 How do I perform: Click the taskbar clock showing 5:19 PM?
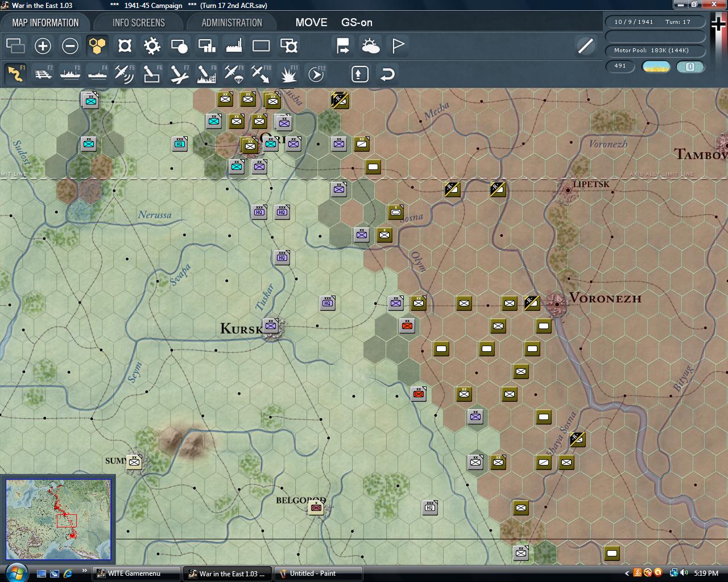point(706,573)
